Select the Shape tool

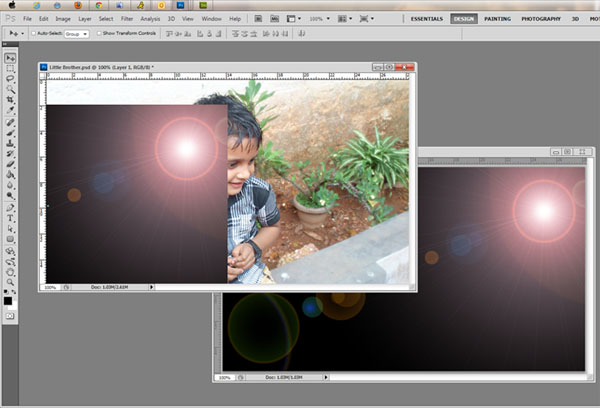[x=10, y=239]
